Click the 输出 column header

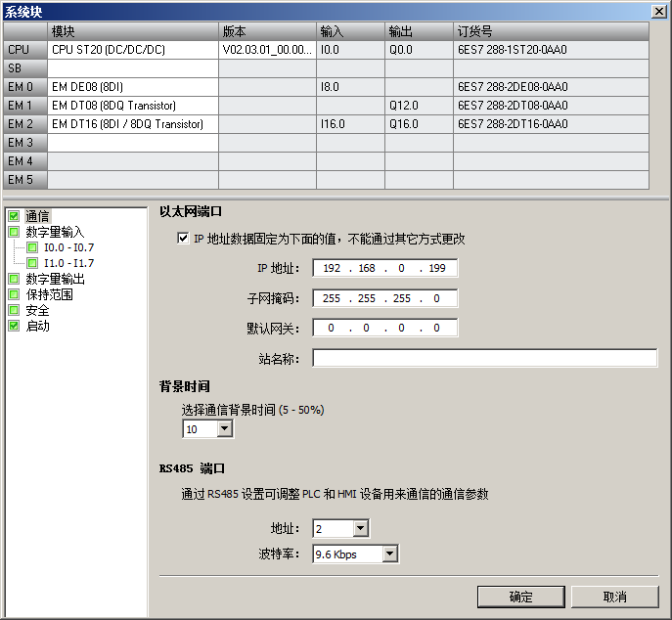pos(419,31)
